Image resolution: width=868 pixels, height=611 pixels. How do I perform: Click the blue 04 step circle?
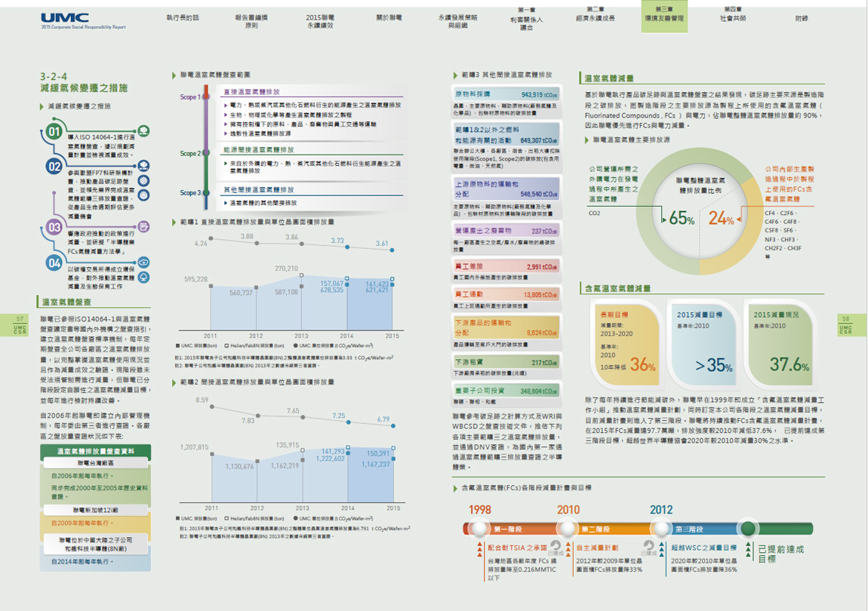54,263
